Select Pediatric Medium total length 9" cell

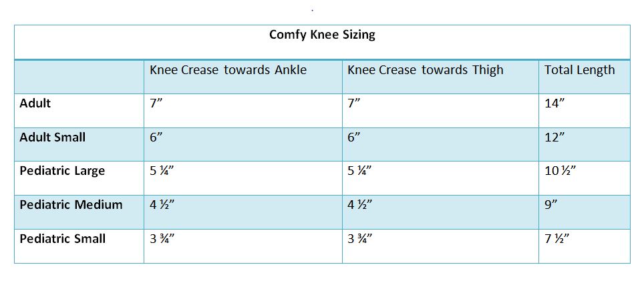click(x=551, y=205)
